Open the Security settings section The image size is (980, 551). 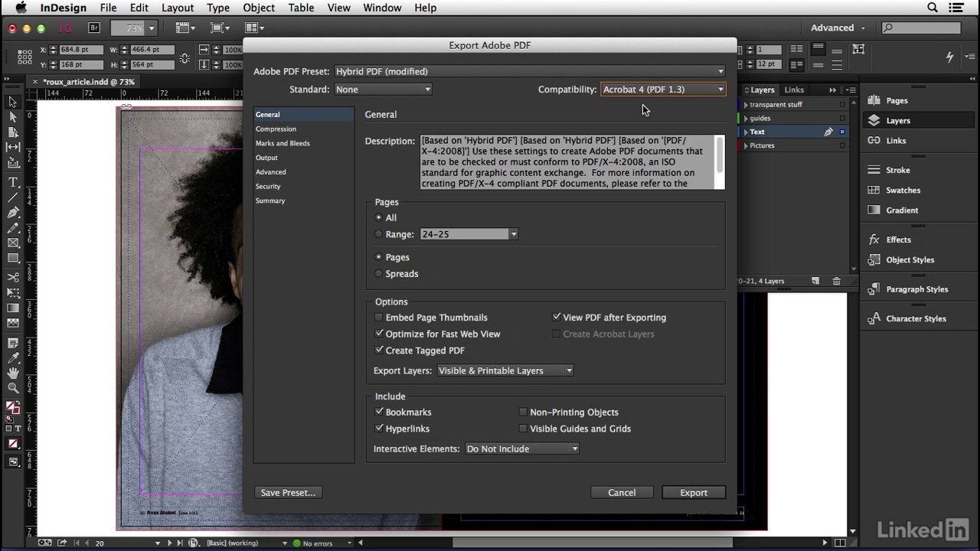[268, 186]
